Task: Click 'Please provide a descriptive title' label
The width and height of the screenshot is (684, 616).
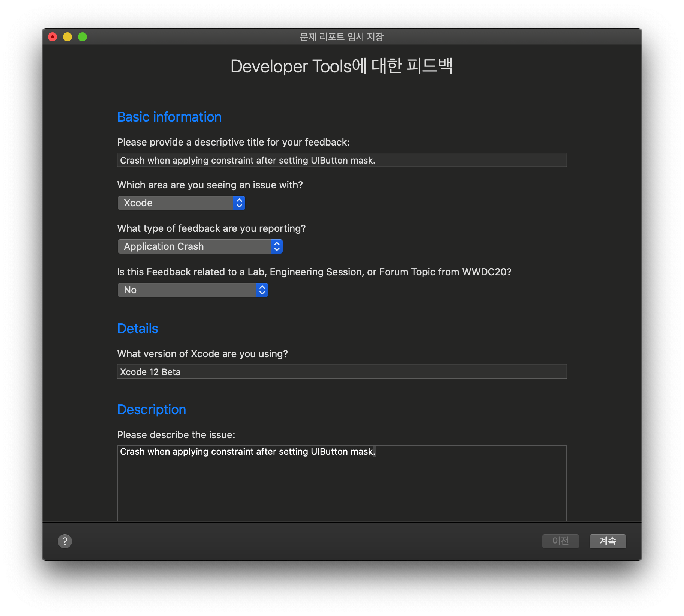Action: [233, 142]
